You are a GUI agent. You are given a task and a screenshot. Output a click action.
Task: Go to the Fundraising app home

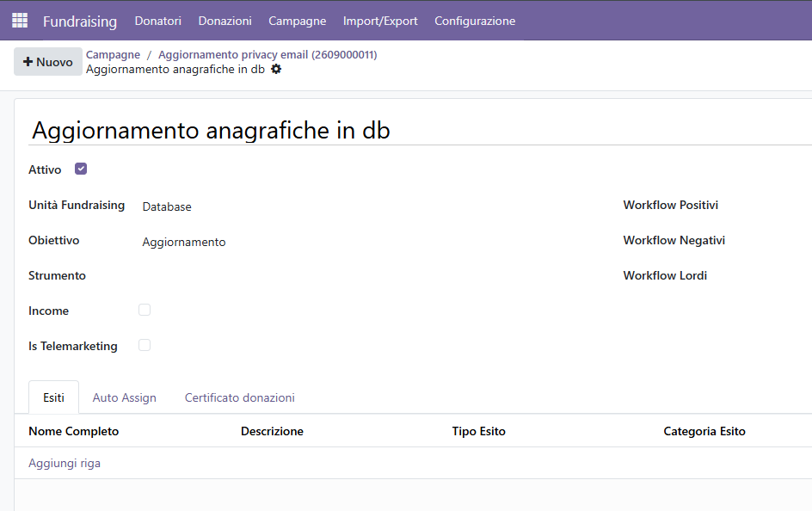(x=80, y=22)
